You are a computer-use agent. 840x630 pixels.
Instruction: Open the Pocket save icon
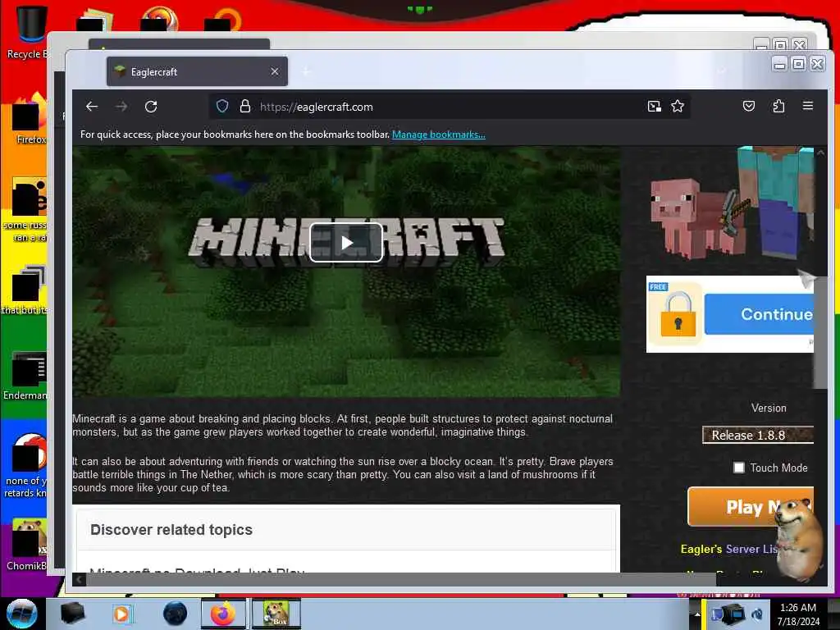[749, 106]
